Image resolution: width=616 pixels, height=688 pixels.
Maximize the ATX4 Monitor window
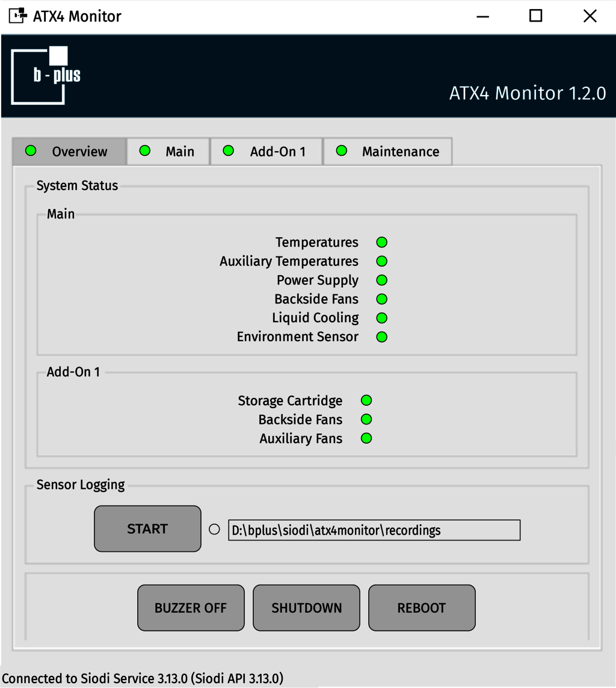pos(536,16)
